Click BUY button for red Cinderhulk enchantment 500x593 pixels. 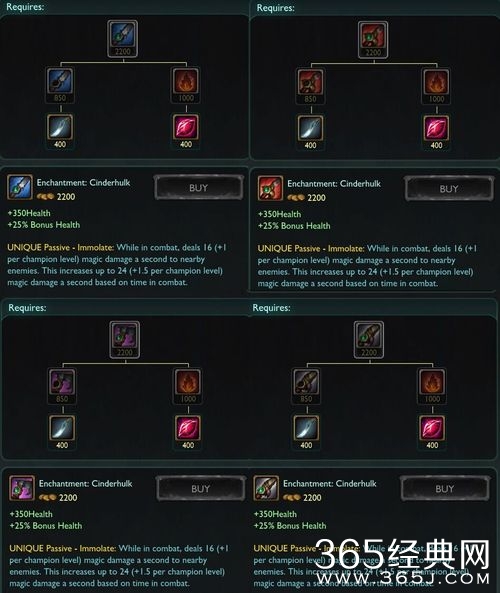449,189
